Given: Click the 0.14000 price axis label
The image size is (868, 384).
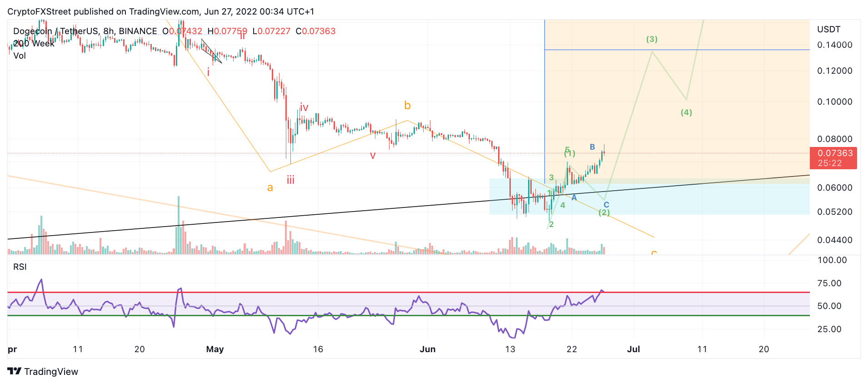Looking at the screenshot, I should click(834, 45).
